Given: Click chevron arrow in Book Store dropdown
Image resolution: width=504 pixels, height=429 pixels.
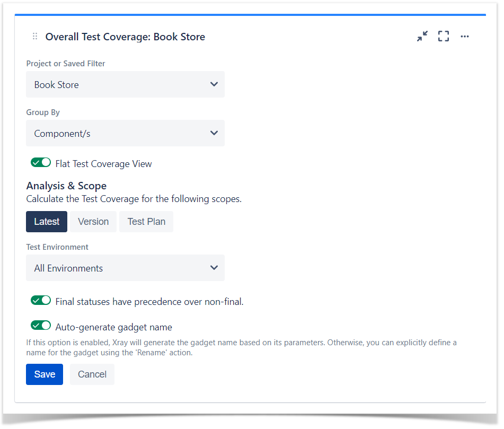Looking at the screenshot, I should pyautogui.click(x=214, y=84).
